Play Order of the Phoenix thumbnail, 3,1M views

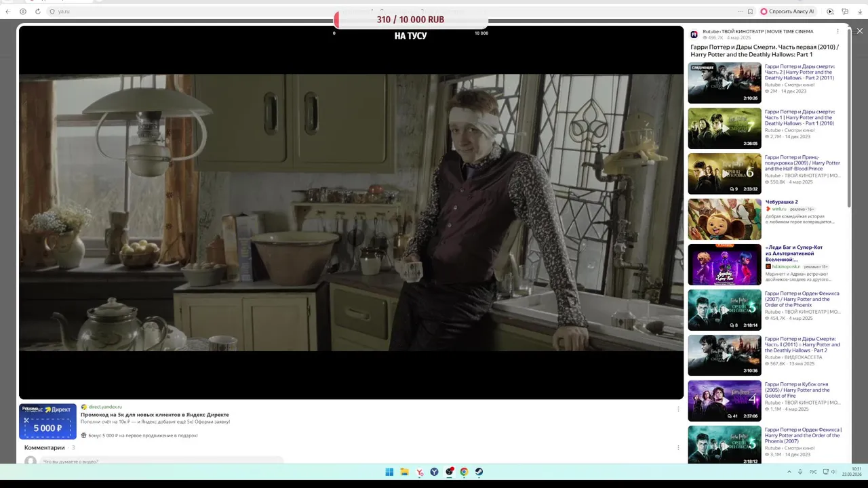pyautogui.click(x=724, y=445)
